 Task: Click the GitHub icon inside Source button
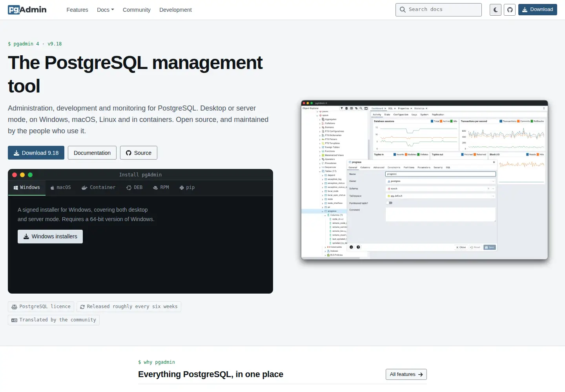[129, 153]
